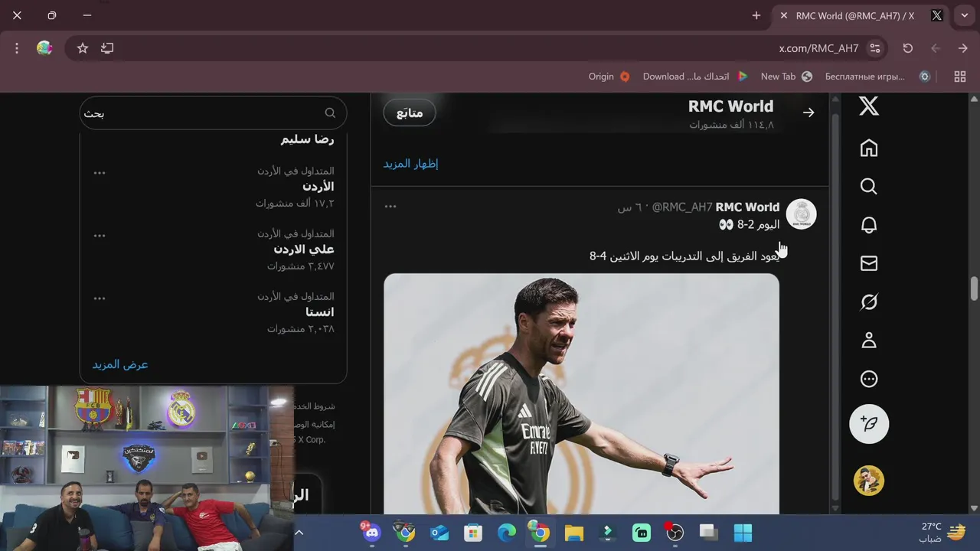
Task: Open options for انستا trend
Action: (100, 298)
